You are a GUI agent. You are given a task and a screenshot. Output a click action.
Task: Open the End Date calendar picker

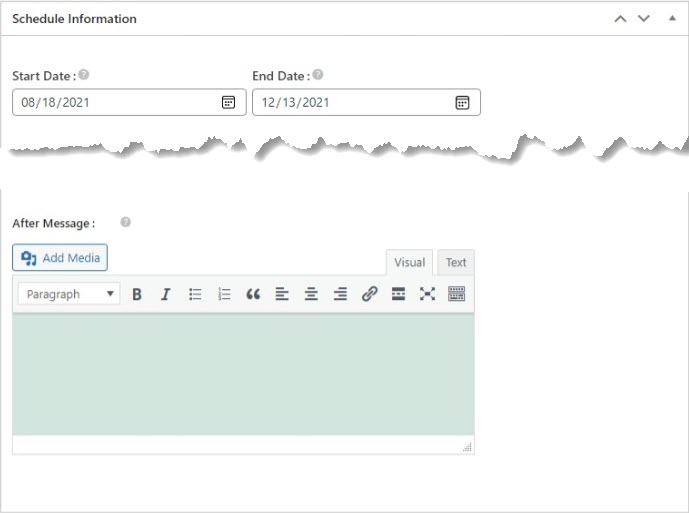pos(462,102)
